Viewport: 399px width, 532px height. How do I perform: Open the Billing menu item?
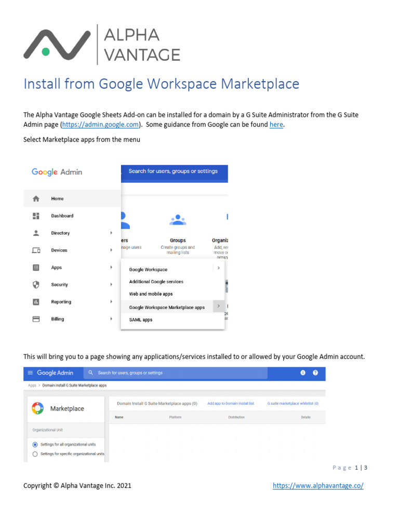point(72,319)
